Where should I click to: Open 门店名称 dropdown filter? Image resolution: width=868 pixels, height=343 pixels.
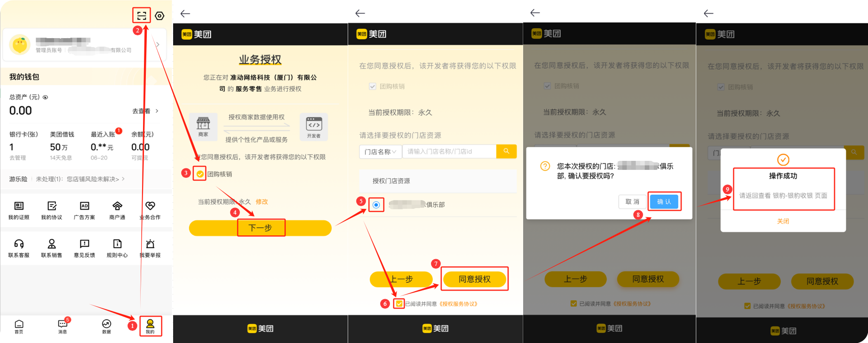(x=381, y=152)
